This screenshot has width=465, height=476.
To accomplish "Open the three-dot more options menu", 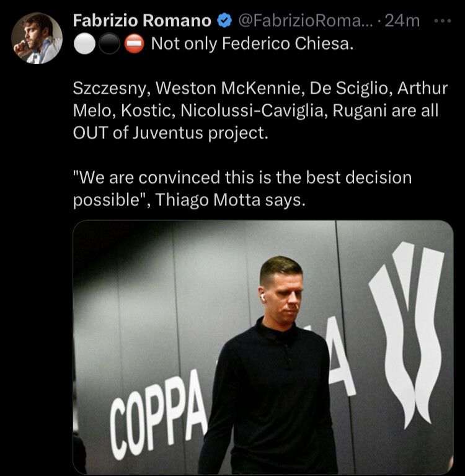I will tap(443, 21).
